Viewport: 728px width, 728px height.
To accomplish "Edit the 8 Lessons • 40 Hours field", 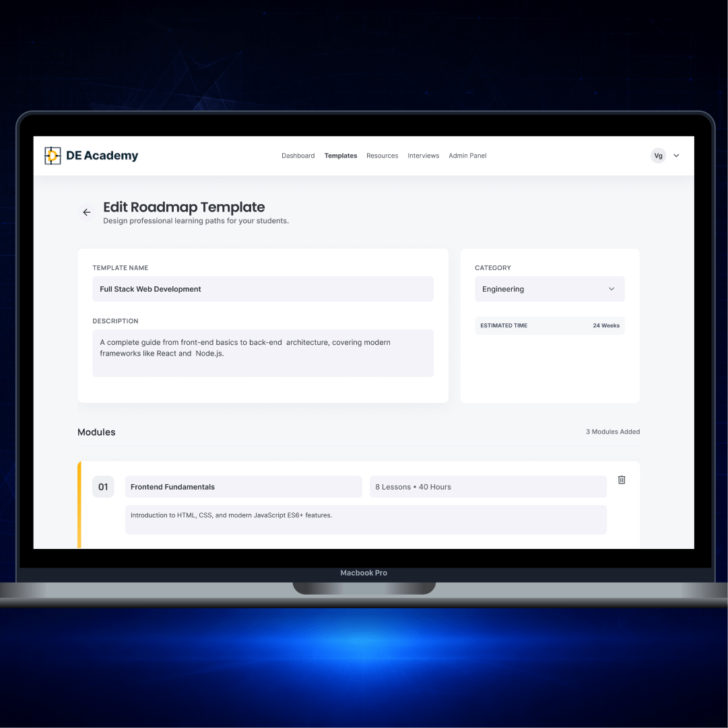I will point(488,487).
